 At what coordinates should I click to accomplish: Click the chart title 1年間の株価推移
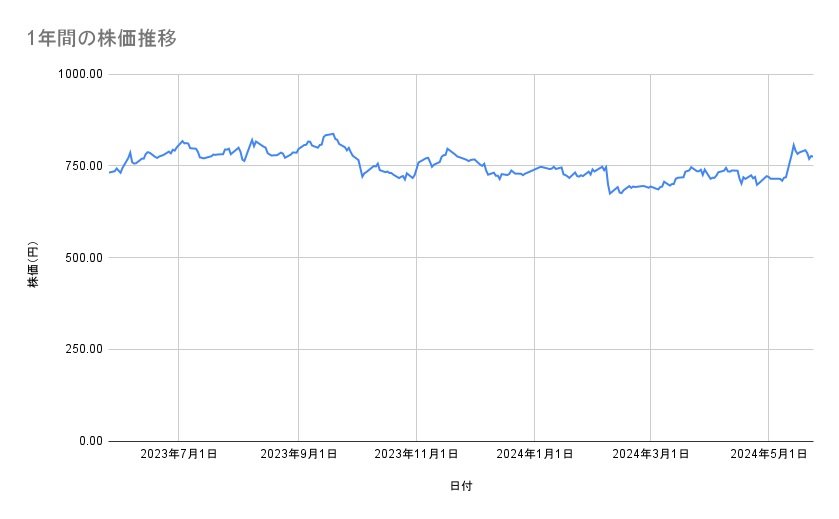click(x=104, y=39)
